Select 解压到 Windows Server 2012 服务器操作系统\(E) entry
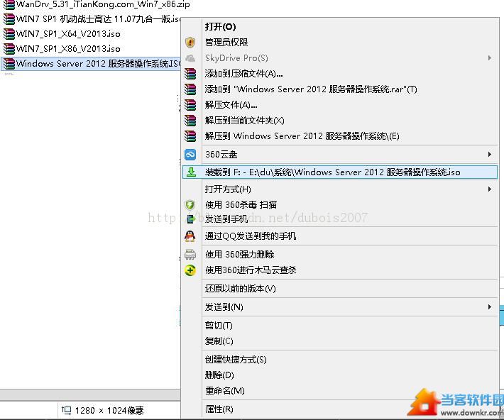This screenshot has width=504, height=420. point(340,136)
